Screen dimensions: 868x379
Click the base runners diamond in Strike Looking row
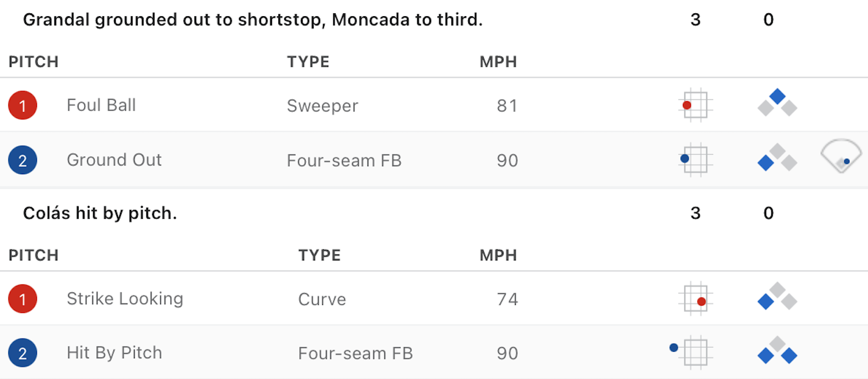click(x=777, y=296)
